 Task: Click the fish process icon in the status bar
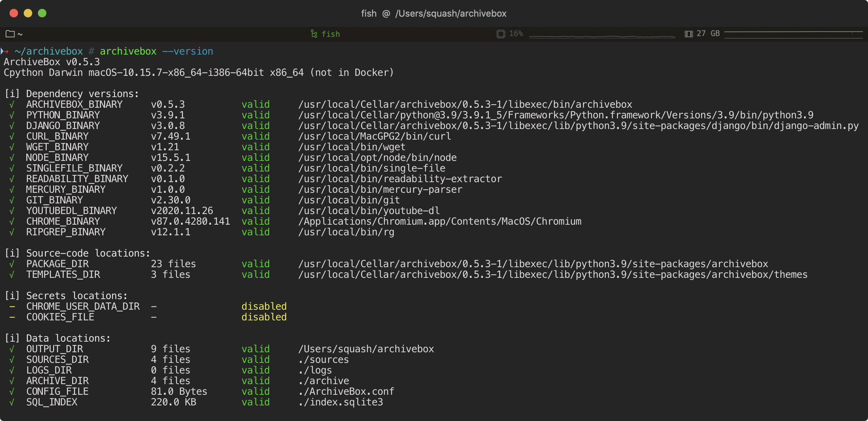pos(314,34)
